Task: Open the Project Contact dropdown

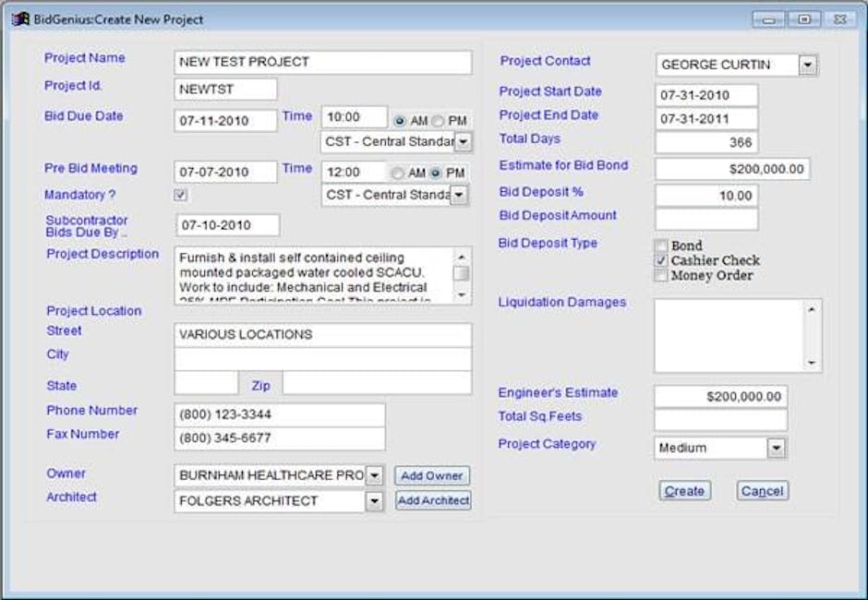Action: [810, 65]
